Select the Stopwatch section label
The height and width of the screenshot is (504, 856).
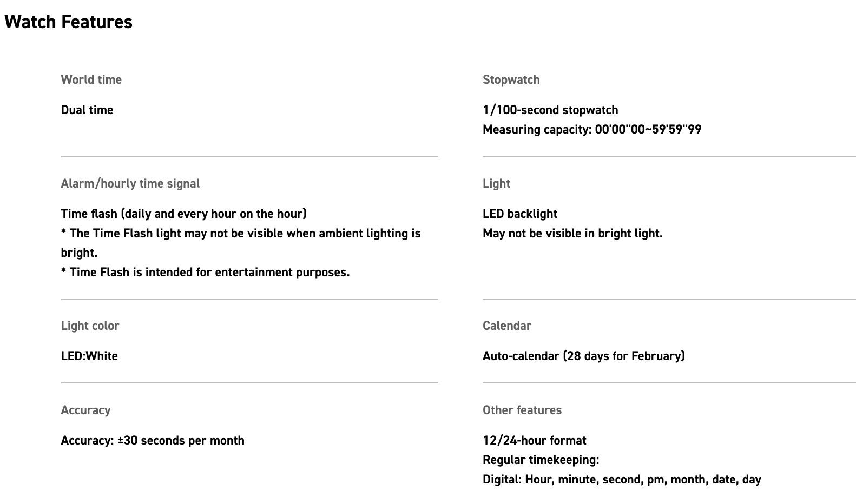[511, 79]
